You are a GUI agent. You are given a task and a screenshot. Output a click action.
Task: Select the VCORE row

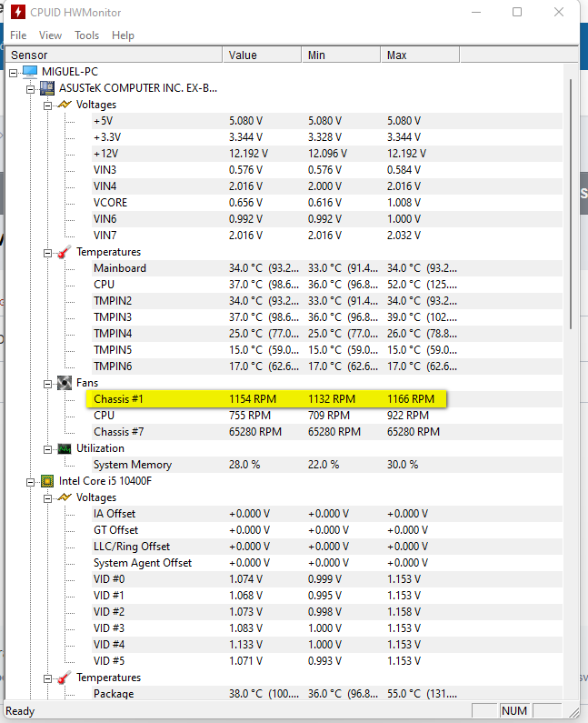(327, 203)
